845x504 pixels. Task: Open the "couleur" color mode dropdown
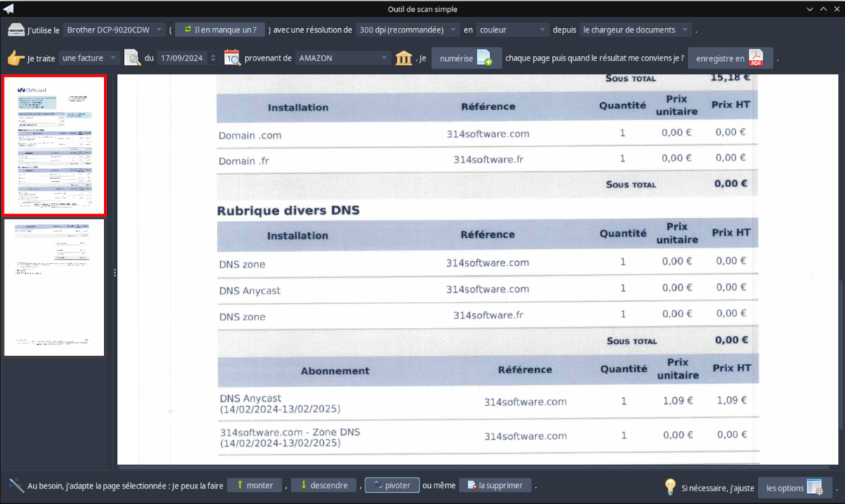pyautogui.click(x=512, y=30)
